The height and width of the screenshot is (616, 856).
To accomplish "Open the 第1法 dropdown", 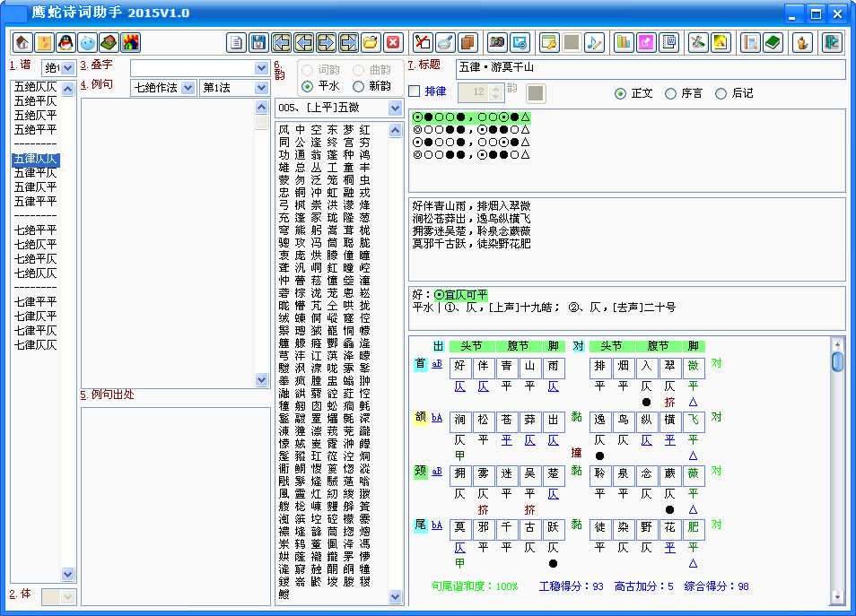I will click(261, 88).
